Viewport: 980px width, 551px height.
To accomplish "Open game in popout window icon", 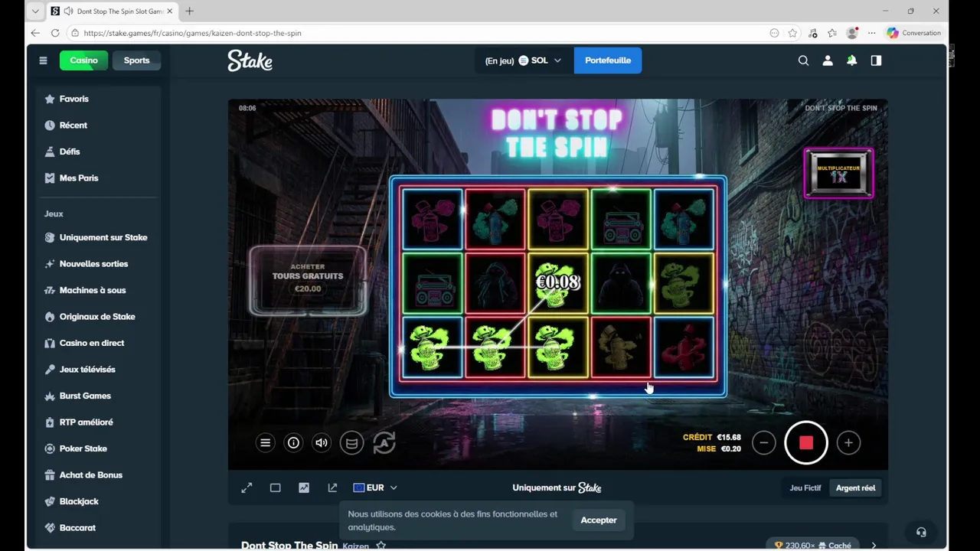I will click(x=332, y=487).
